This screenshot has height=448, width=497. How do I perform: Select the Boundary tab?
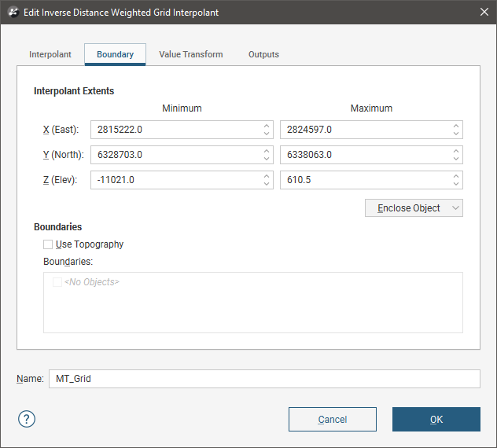click(x=115, y=55)
